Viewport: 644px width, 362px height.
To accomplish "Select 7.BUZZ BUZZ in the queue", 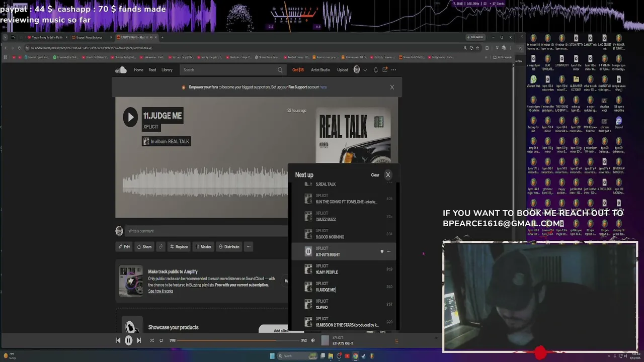I will tap(344, 216).
